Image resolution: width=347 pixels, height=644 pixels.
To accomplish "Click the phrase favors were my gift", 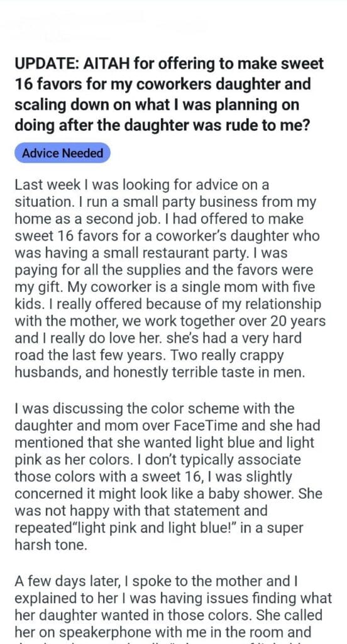I will tap(163, 279).
